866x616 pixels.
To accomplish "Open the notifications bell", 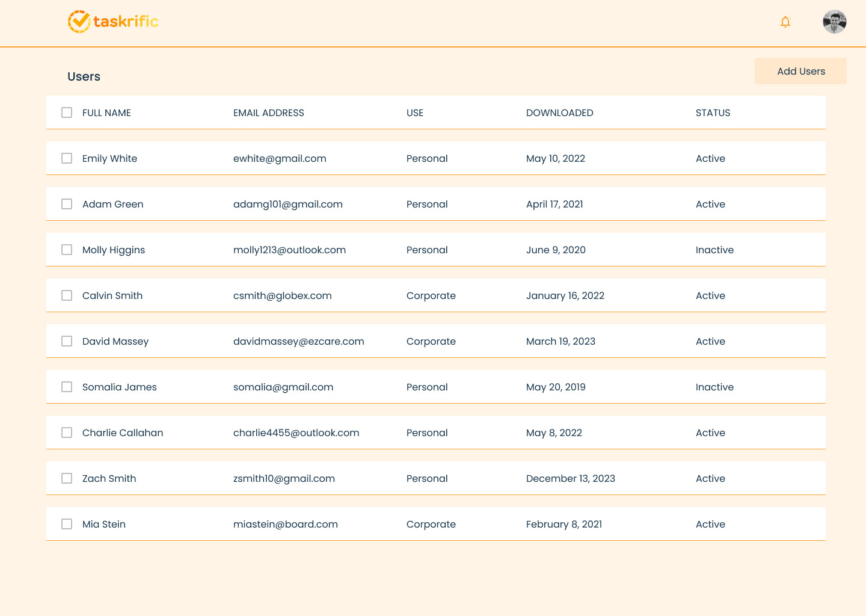I will 785,22.
